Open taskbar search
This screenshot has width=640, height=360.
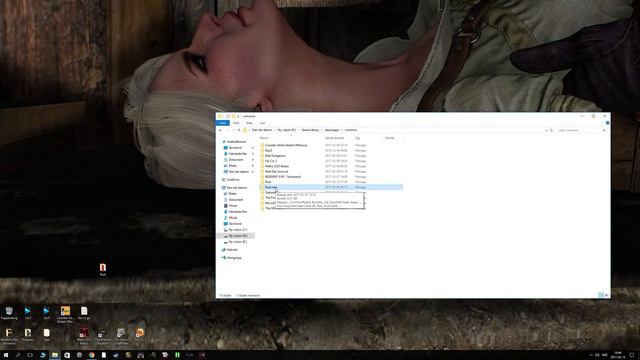click(18, 355)
